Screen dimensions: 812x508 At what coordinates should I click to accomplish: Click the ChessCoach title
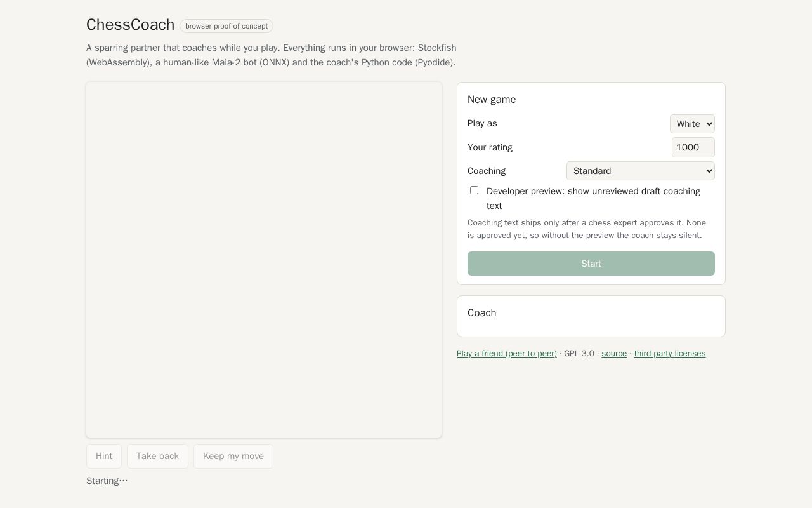(131, 25)
